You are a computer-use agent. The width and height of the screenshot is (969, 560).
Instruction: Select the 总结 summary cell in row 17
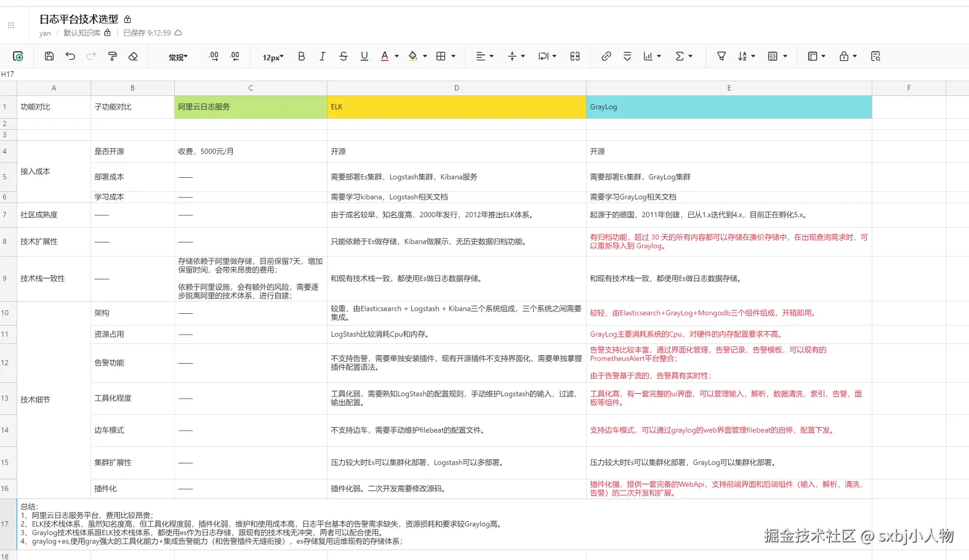pos(444,524)
